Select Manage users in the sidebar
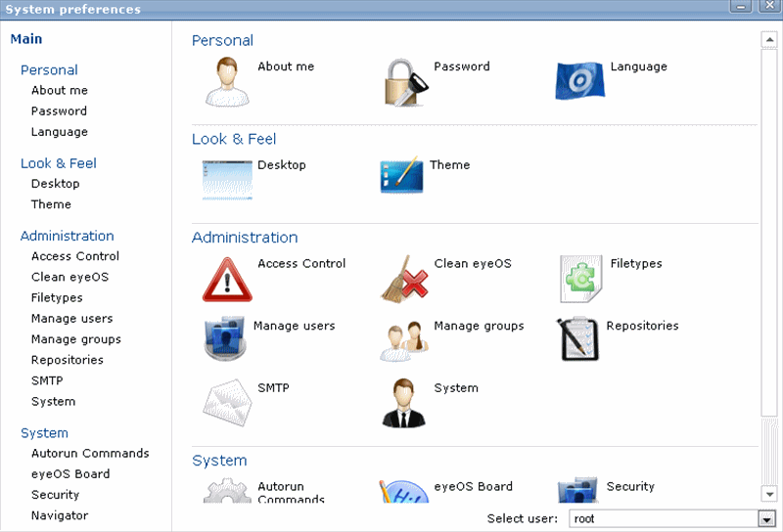The image size is (783, 532). [71, 319]
